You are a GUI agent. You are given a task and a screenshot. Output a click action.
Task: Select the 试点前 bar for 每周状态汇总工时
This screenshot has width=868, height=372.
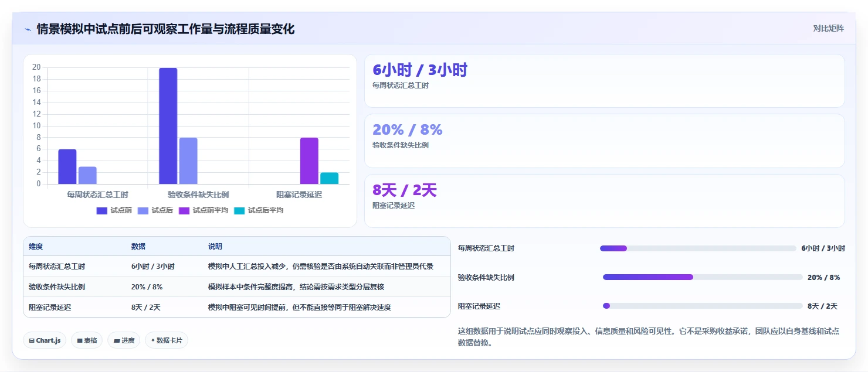[67, 167]
